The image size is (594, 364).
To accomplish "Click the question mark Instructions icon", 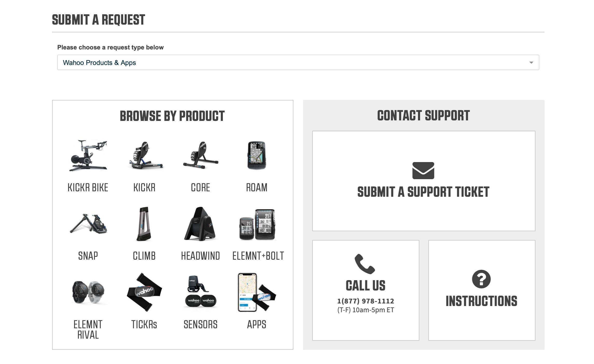I will click(x=481, y=279).
